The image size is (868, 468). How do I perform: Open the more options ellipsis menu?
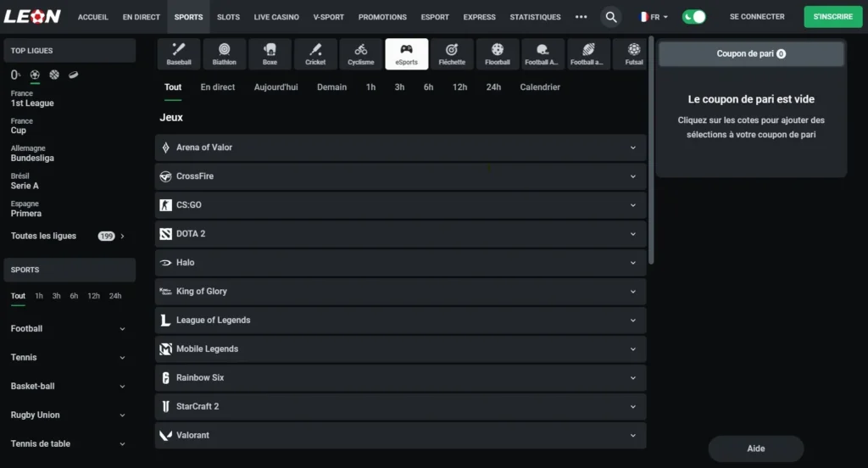[581, 17]
